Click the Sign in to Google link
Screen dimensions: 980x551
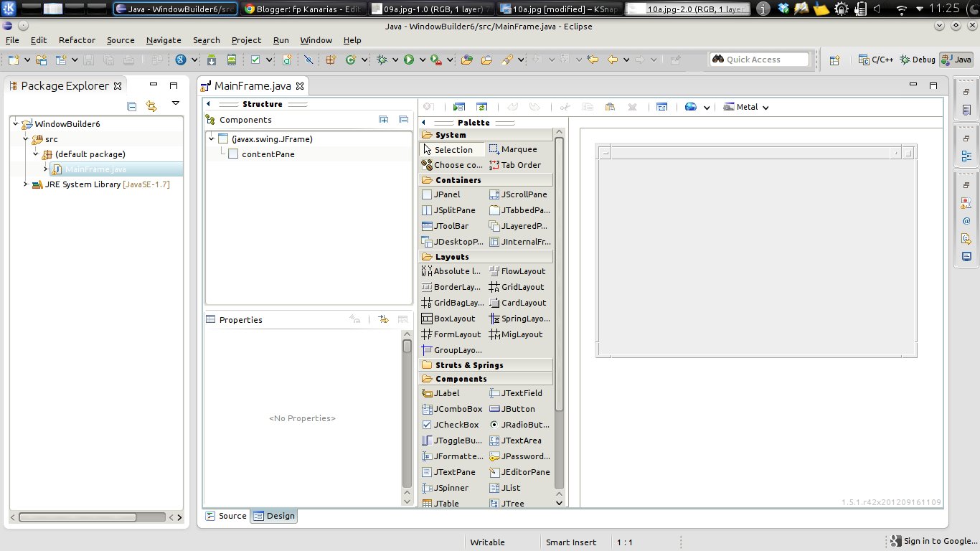pos(934,540)
